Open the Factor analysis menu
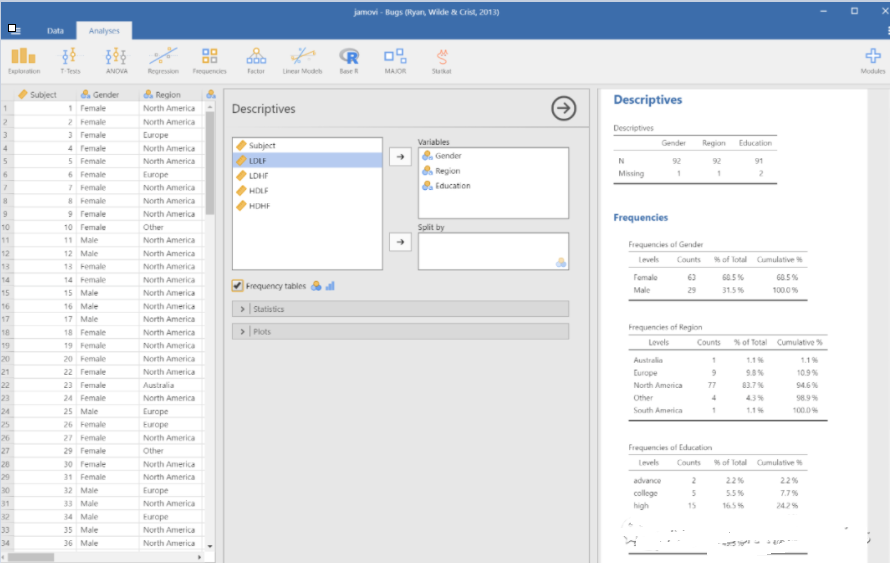The height and width of the screenshot is (563, 890). 256,59
